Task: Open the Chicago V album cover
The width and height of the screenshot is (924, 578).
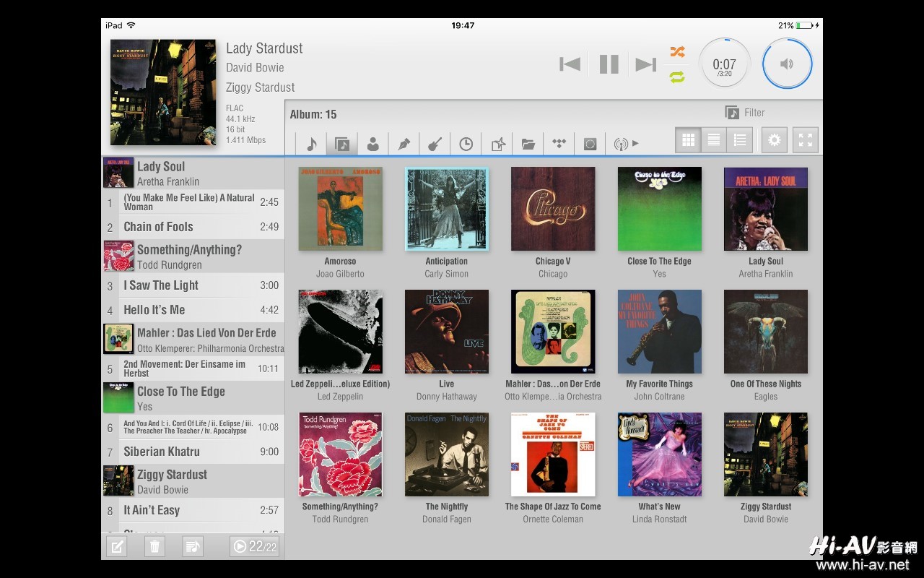Action: tap(553, 209)
